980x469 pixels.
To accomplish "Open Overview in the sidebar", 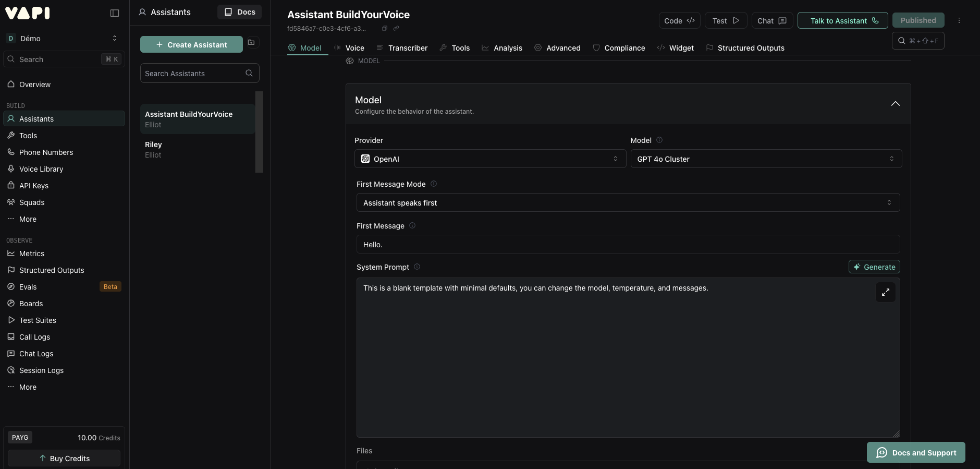I will [x=64, y=85].
